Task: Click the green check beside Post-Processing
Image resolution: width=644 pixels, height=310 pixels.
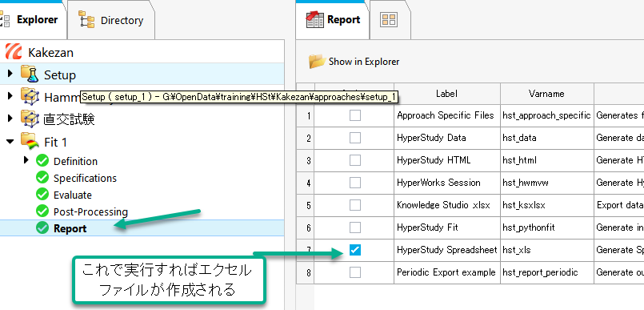Action: pyautogui.click(x=42, y=211)
